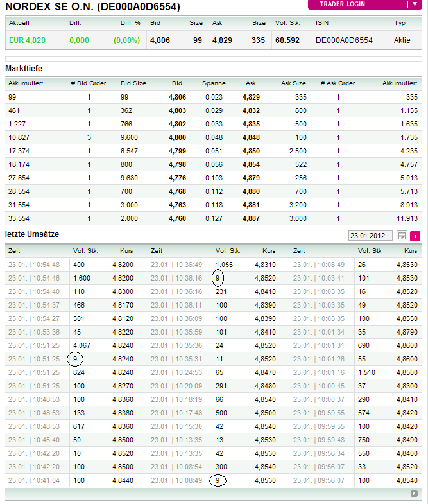The width and height of the screenshot is (428, 504).
Task: Click accumulated value 33.554
Action: pos(19,218)
